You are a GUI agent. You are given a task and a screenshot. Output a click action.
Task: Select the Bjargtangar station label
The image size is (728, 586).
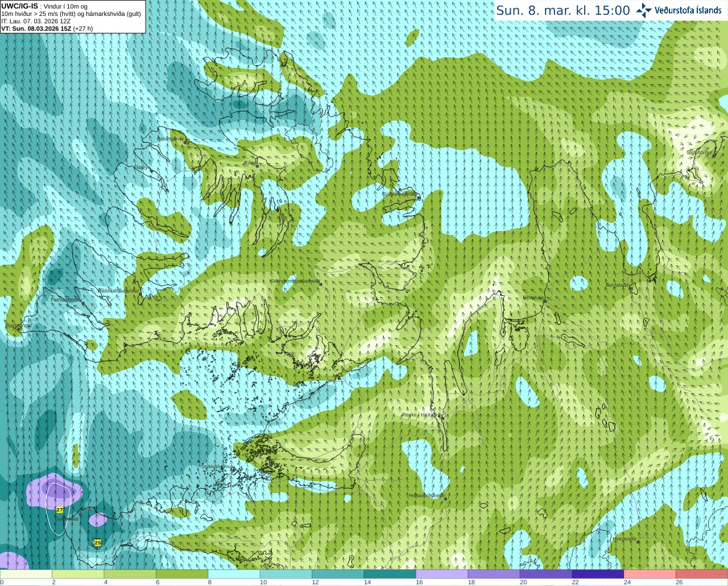click(19, 326)
